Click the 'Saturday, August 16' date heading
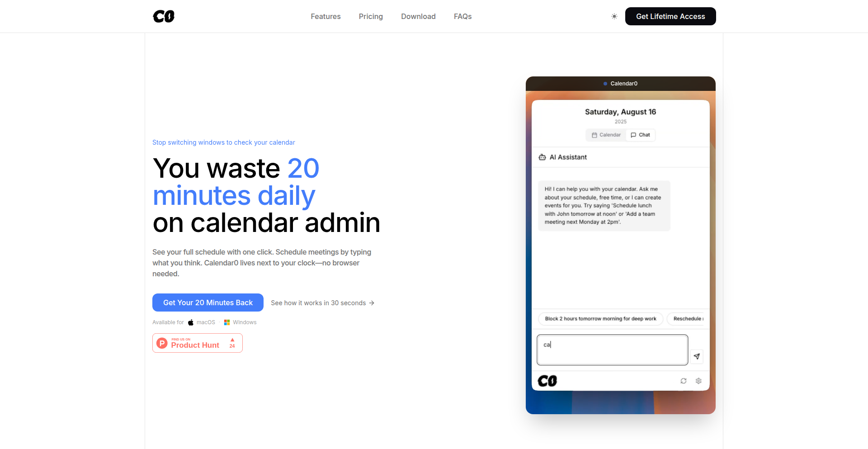This screenshot has height=449, width=868. (620, 112)
